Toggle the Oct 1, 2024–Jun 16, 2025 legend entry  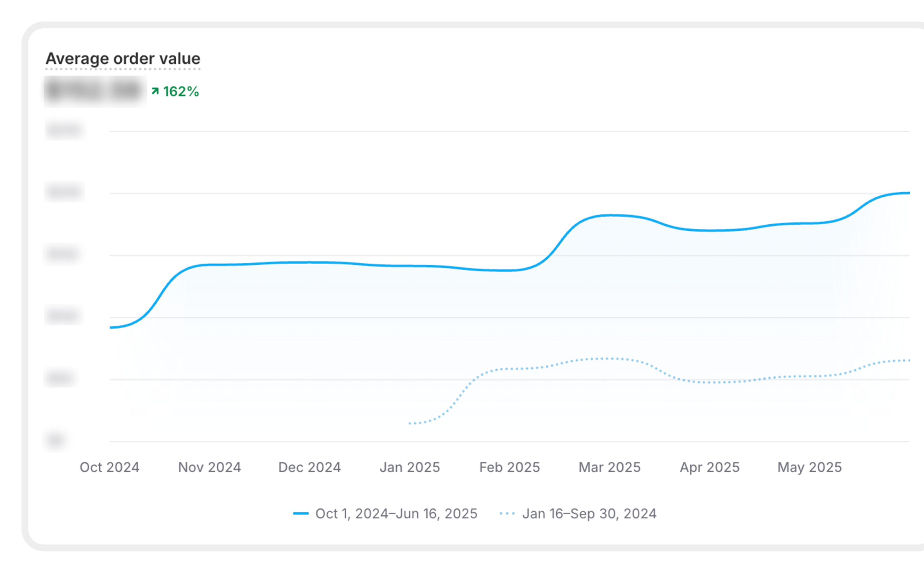[x=396, y=513]
